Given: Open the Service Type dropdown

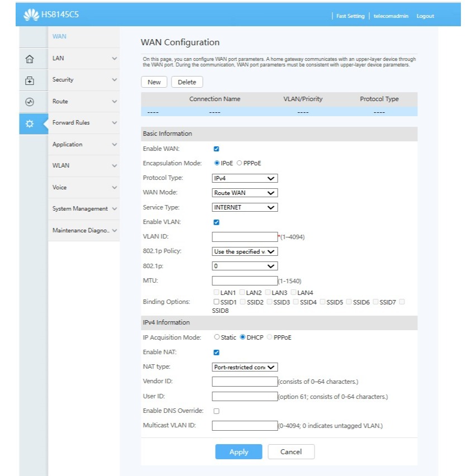Looking at the screenshot, I should 245,207.
